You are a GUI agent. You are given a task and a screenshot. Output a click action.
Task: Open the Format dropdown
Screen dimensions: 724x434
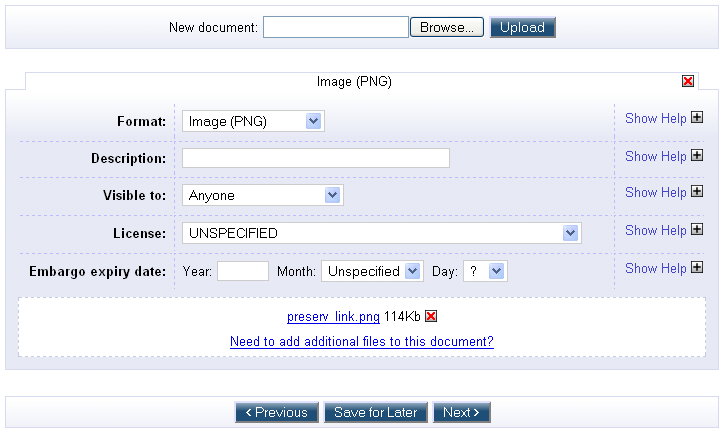[x=253, y=121]
